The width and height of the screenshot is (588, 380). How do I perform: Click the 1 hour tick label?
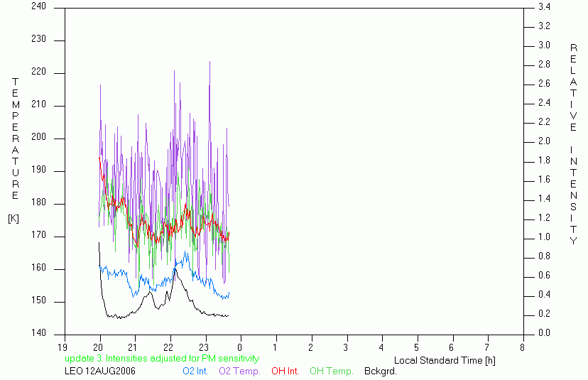pos(276,347)
